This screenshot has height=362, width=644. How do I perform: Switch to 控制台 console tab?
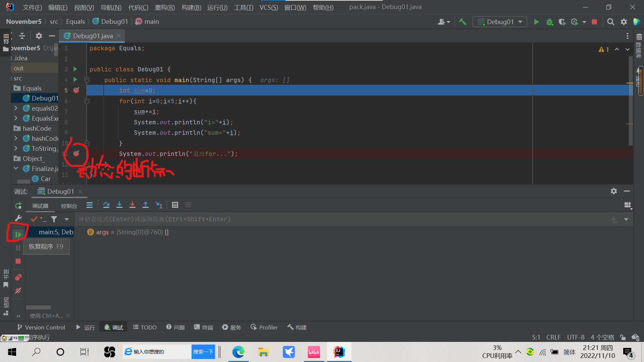[x=69, y=206]
